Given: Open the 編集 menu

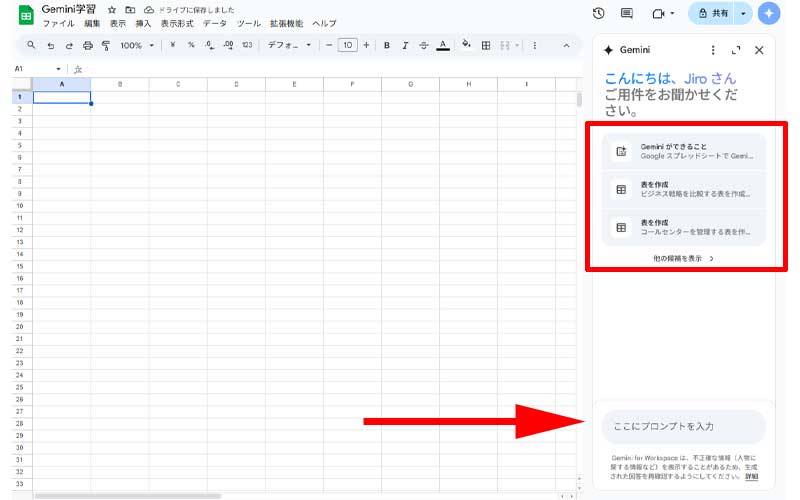Looking at the screenshot, I should coord(92,23).
